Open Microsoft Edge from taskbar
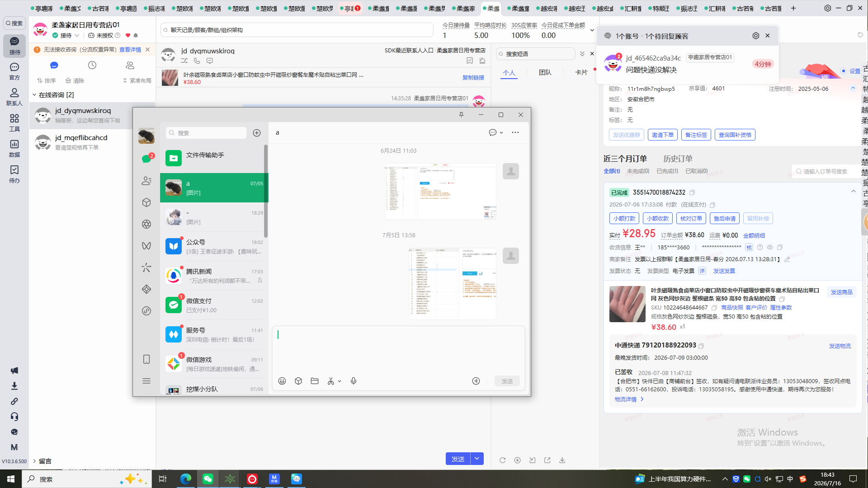This screenshot has height=488, width=868. [185, 479]
